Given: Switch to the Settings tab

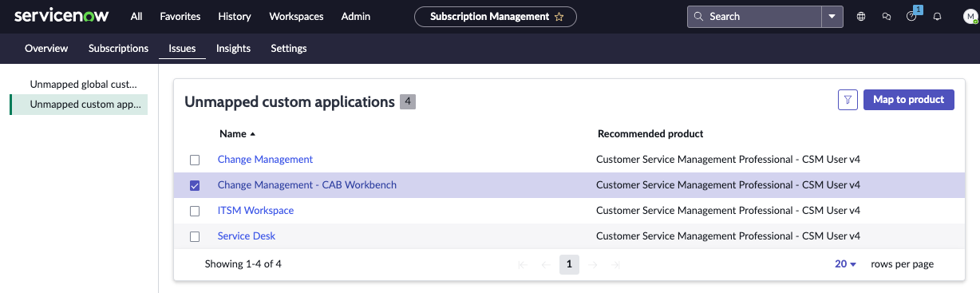Looking at the screenshot, I should pos(289,48).
